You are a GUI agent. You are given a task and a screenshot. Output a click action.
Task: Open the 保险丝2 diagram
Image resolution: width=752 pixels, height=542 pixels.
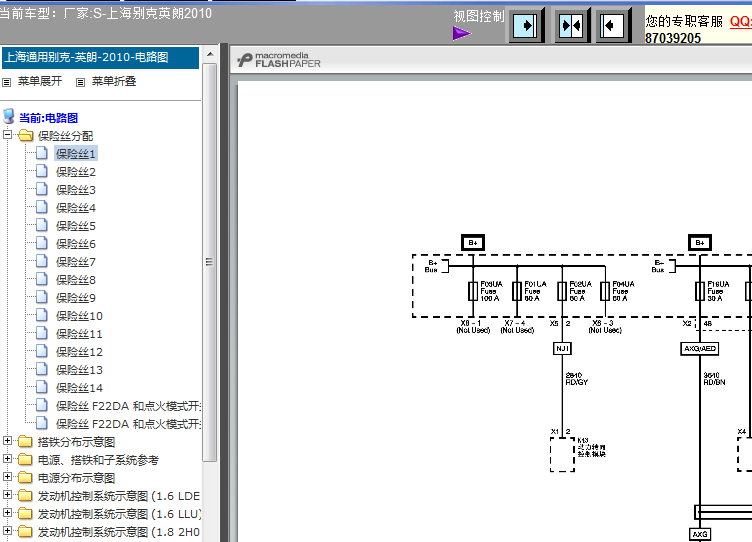point(76,172)
